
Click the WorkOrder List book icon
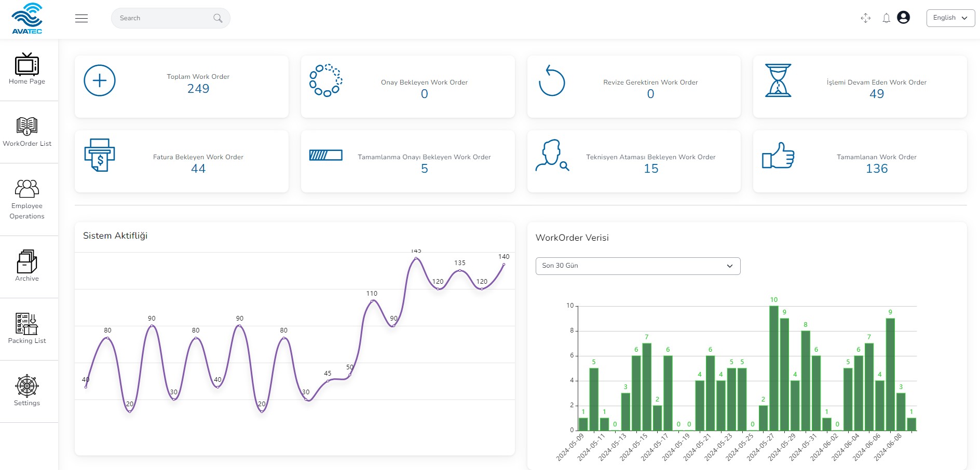click(x=27, y=126)
